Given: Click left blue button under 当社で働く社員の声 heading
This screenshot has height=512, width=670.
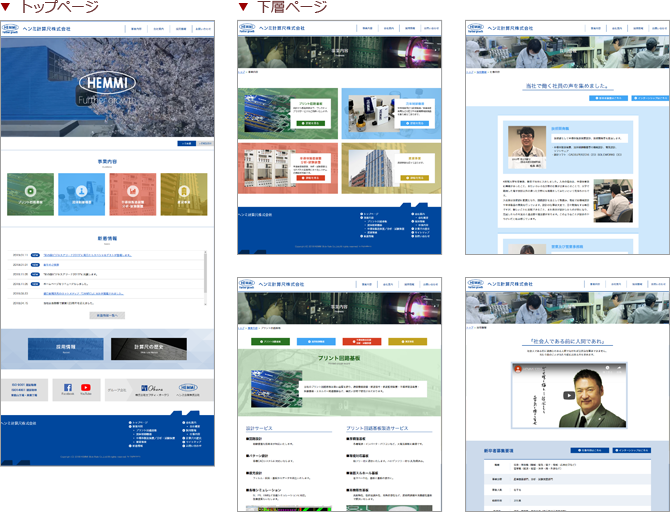Looking at the screenshot, I should coord(608,98).
